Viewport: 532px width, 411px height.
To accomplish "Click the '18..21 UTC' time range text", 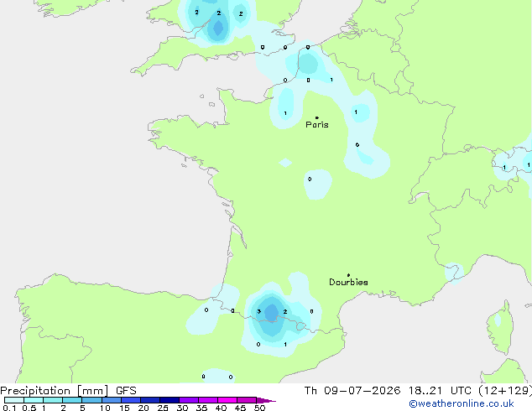I will point(440,391).
